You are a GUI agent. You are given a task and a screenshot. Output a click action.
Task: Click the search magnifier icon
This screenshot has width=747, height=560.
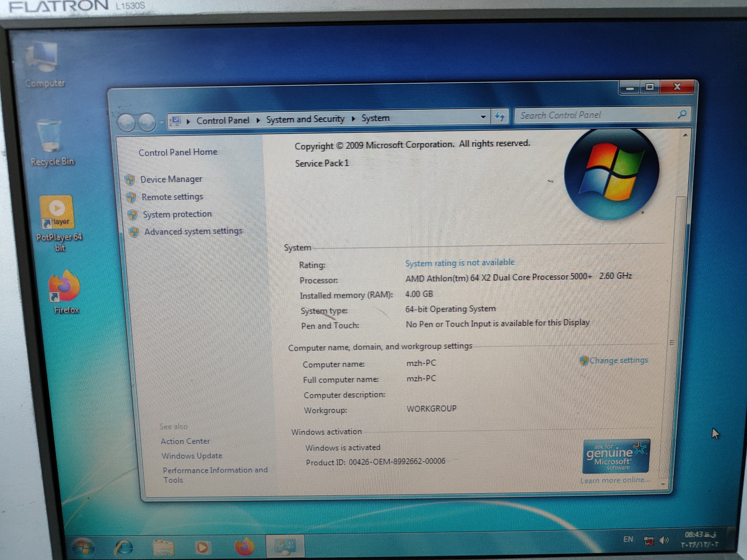coord(682,114)
